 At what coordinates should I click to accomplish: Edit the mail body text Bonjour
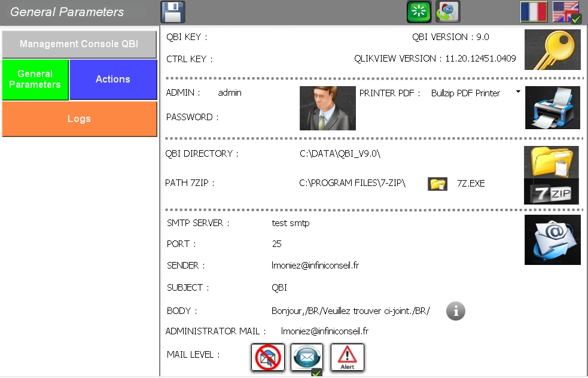[351, 311]
